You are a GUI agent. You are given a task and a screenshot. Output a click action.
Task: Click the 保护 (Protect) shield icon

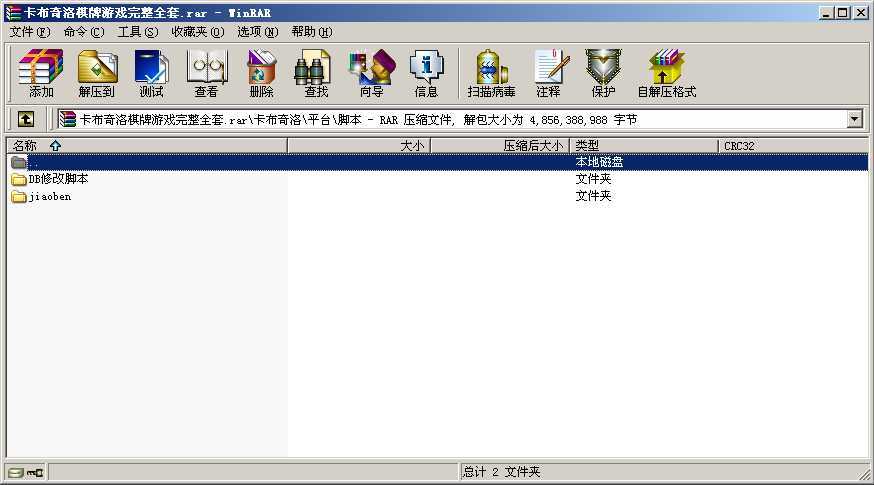[x=603, y=73]
